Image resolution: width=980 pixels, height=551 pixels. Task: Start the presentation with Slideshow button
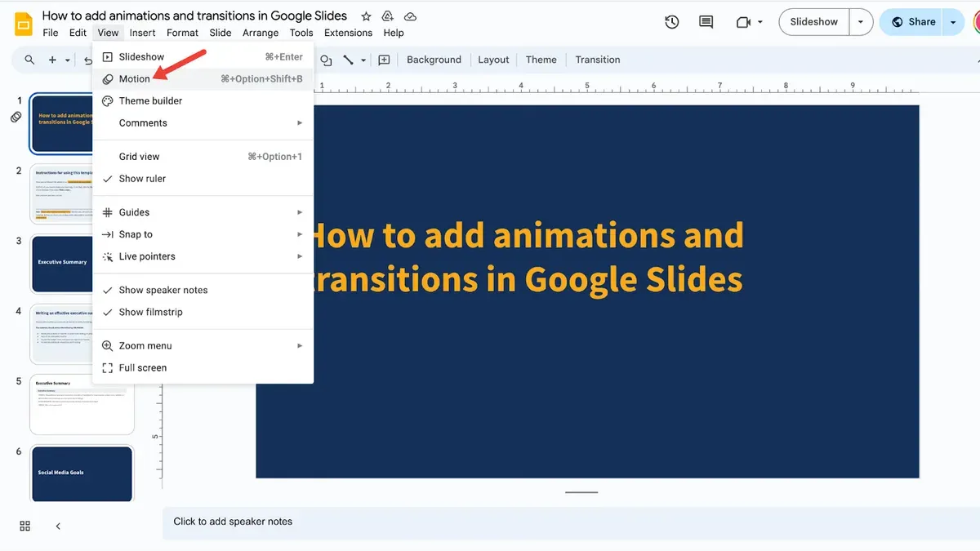click(814, 22)
